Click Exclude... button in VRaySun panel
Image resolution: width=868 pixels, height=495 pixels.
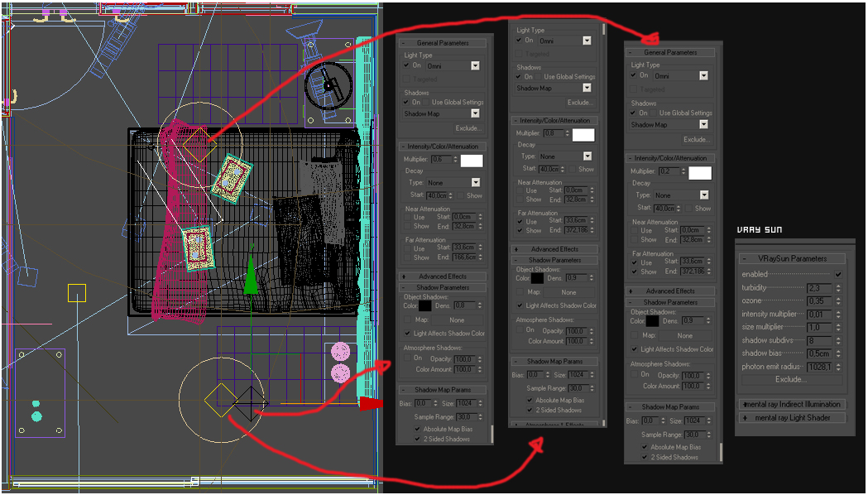click(791, 379)
